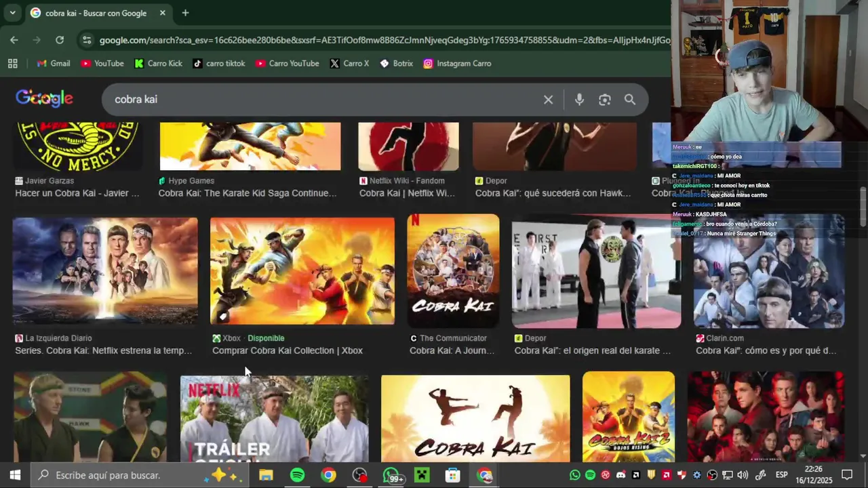Open a new browser tab
This screenshot has height=488, width=868.
[x=185, y=13]
